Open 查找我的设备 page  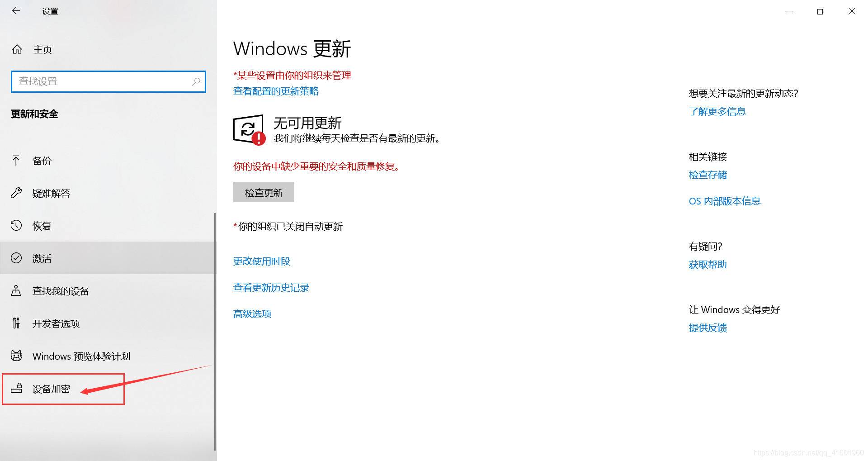click(x=108, y=291)
